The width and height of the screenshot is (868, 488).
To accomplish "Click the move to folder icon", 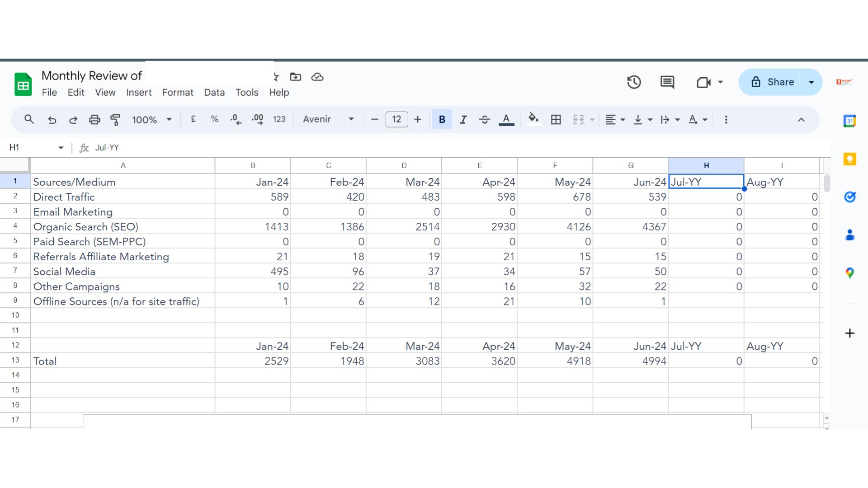I will [296, 77].
